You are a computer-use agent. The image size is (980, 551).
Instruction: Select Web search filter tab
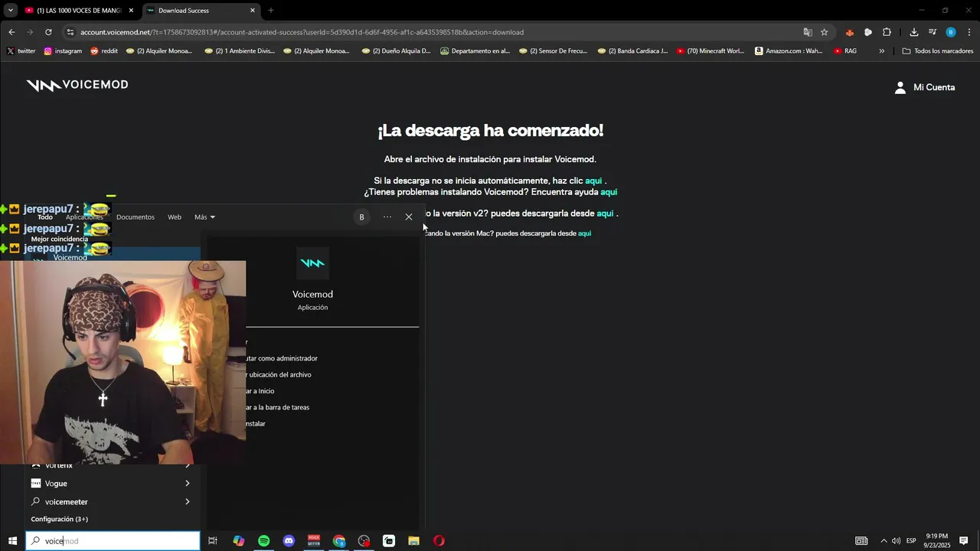[x=175, y=217]
